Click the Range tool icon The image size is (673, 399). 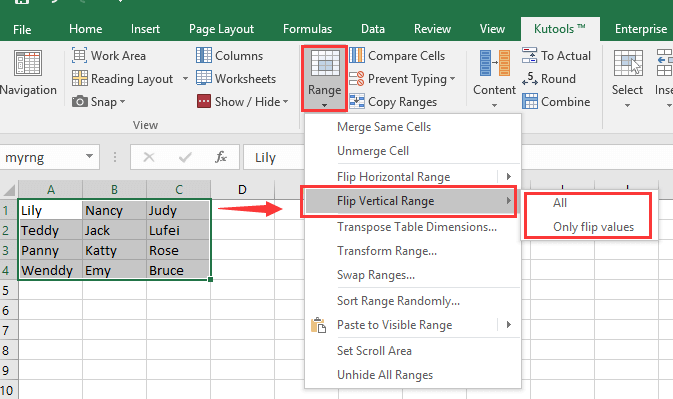click(x=325, y=63)
